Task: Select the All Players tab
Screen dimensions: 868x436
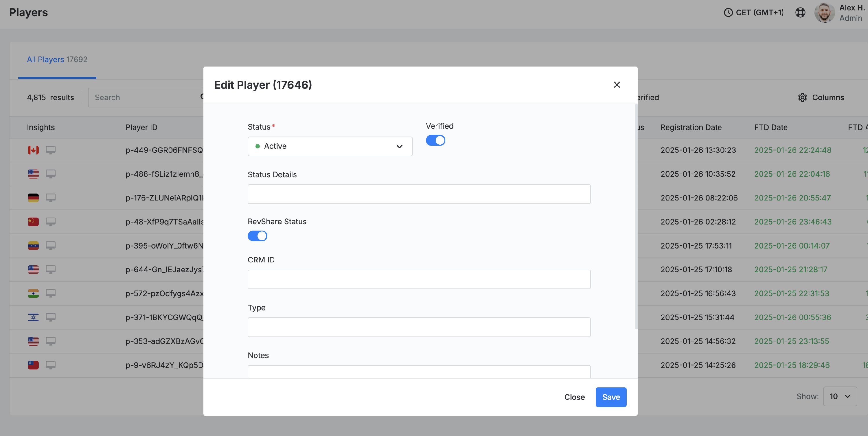Action: [x=57, y=60]
